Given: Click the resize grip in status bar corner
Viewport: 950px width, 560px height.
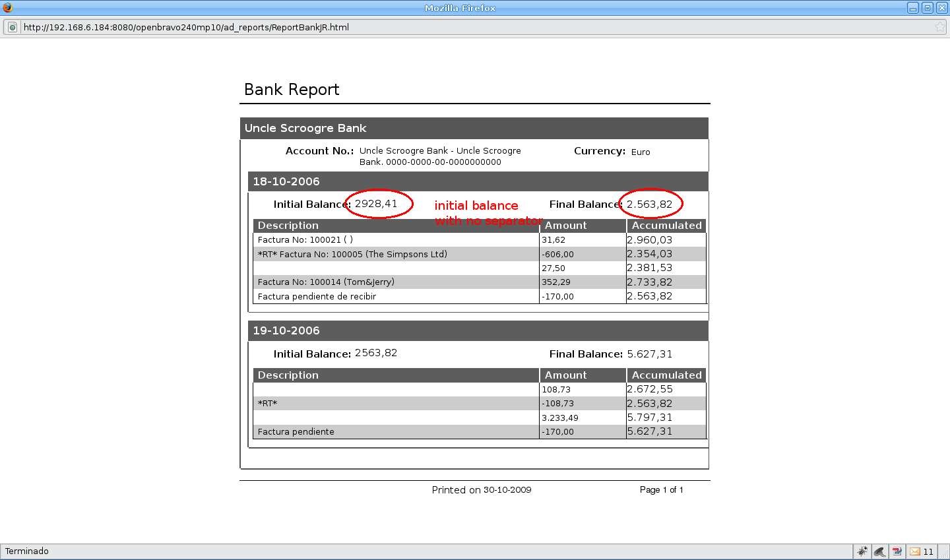Looking at the screenshot, I should [944, 554].
